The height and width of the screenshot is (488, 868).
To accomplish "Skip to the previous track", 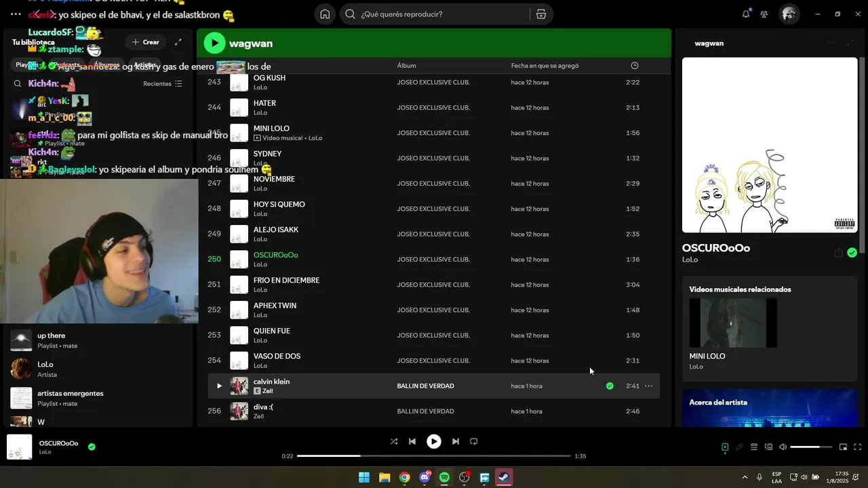I will pyautogui.click(x=412, y=441).
